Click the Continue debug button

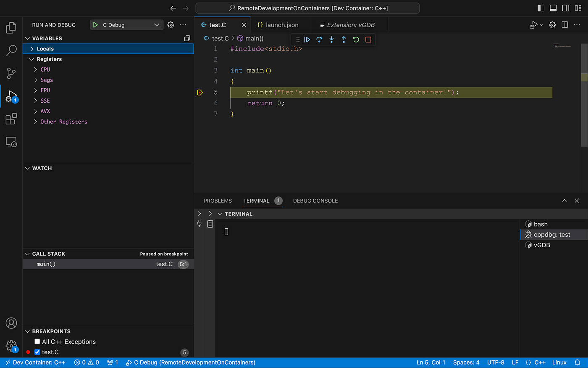click(307, 40)
